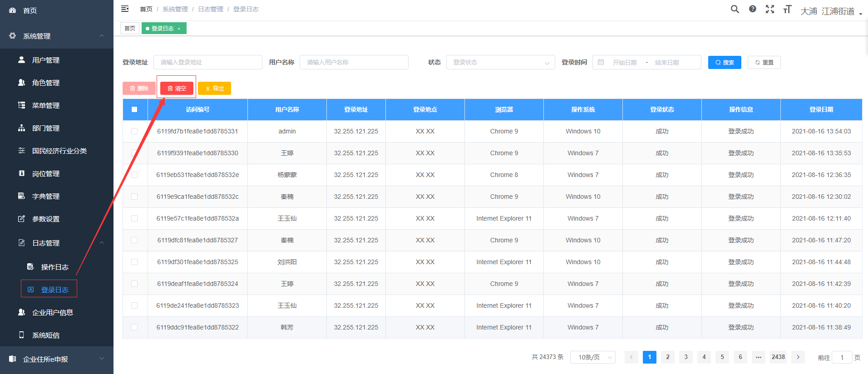Click the 企业住所e申报 icon
This screenshot has width=868, height=374.
coord(13,359)
